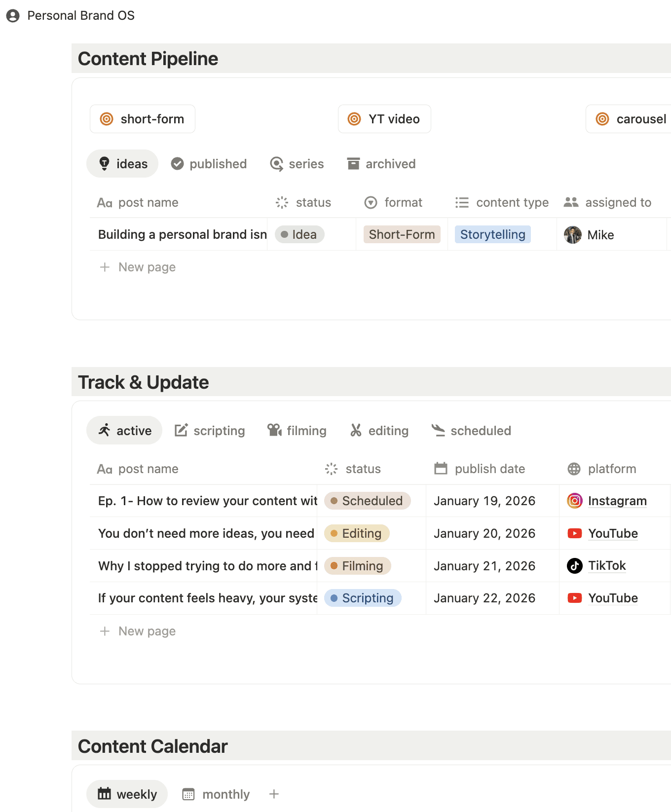
Task: Switch to the published tab
Action: coord(208,164)
